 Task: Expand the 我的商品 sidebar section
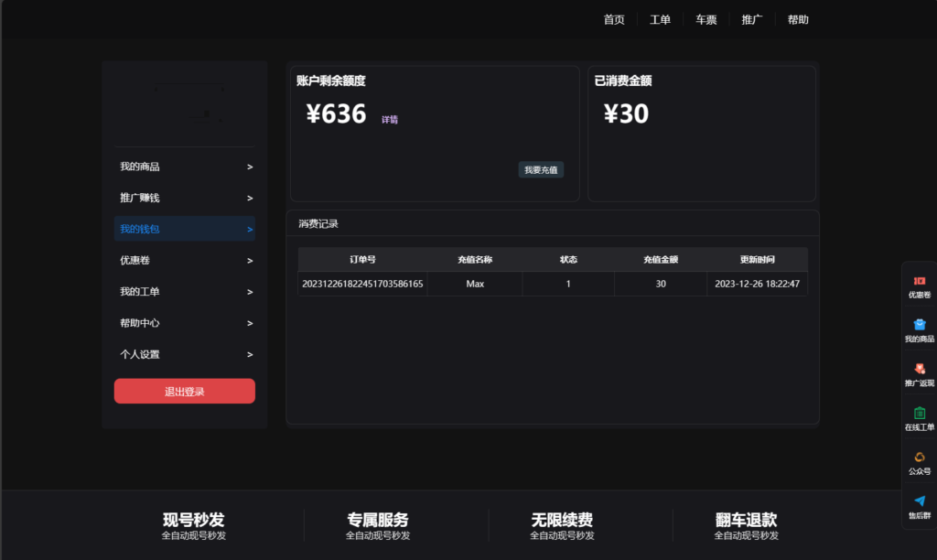[x=184, y=167]
